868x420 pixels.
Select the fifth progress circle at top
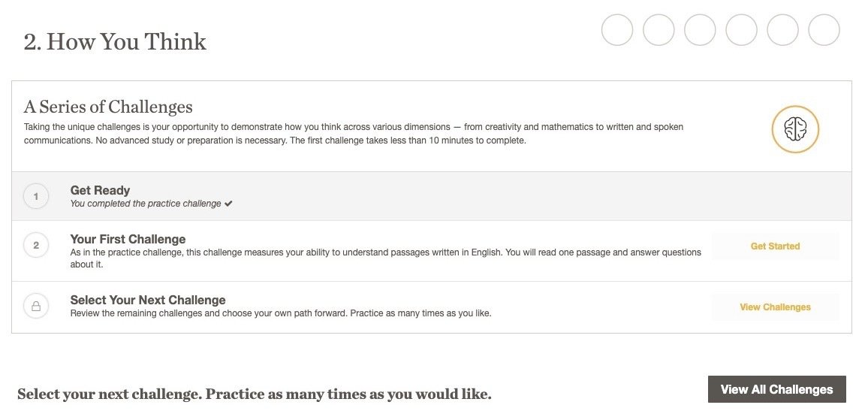782,30
